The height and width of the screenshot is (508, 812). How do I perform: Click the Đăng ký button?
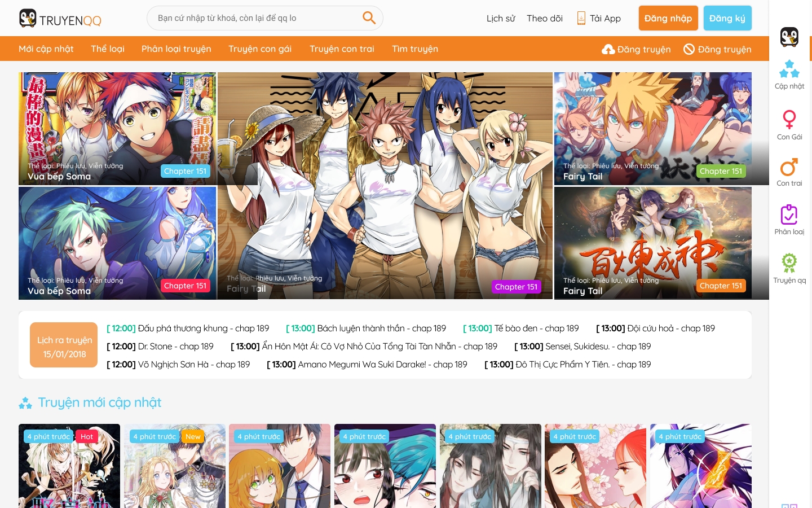(x=727, y=18)
